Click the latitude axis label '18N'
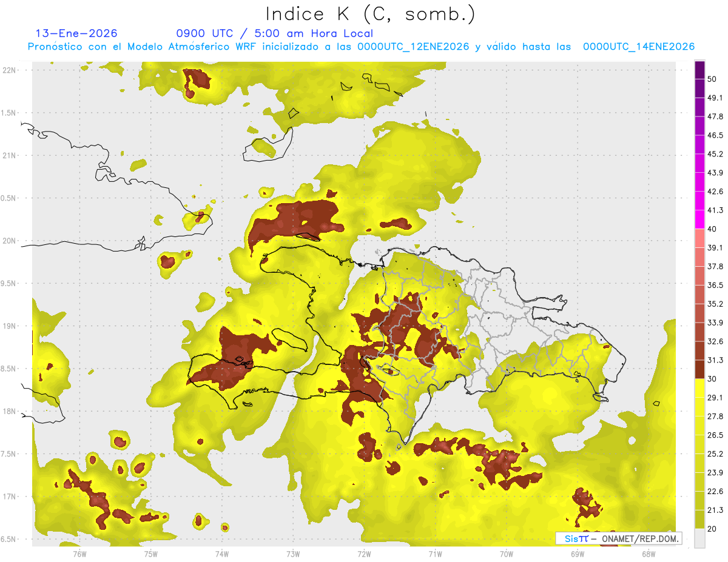This screenshot has height=562, width=728. point(9,412)
